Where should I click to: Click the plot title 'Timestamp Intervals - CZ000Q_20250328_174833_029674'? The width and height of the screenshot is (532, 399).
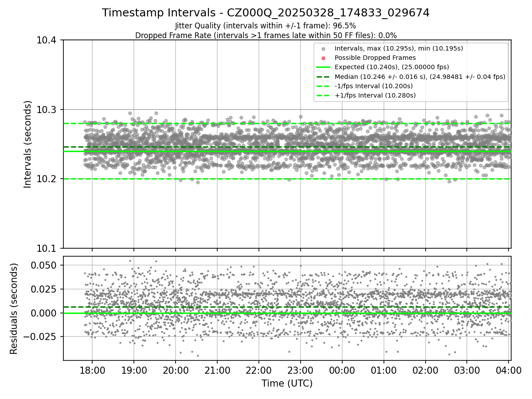266,13
